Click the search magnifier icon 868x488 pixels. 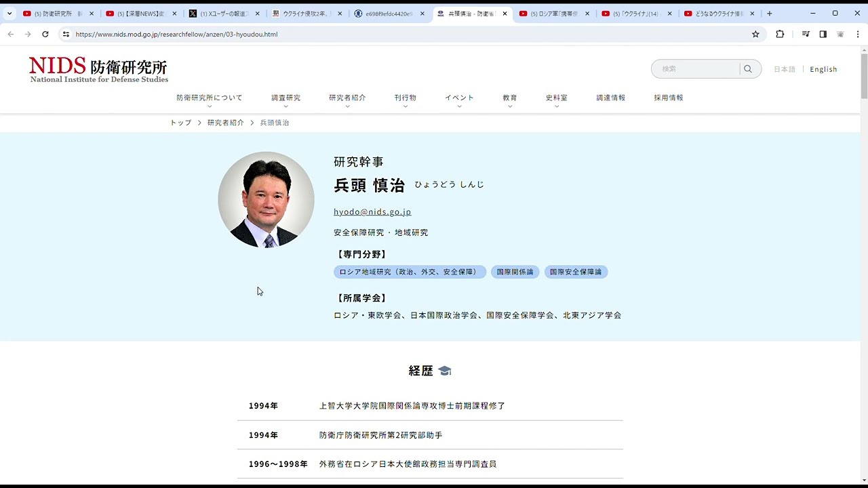(x=747, y=68)
